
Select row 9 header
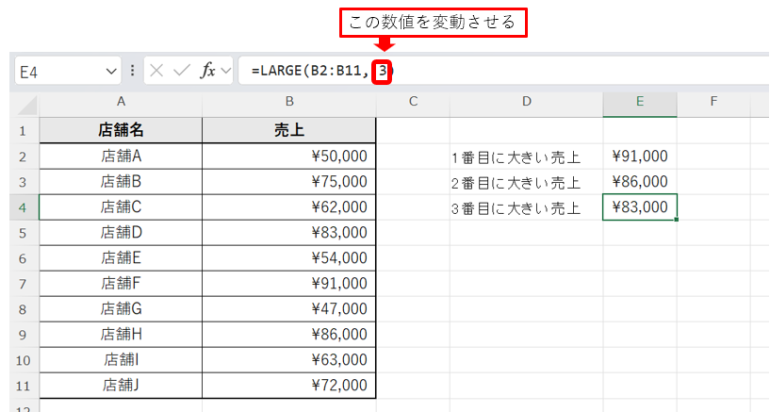tap(23, 335)
